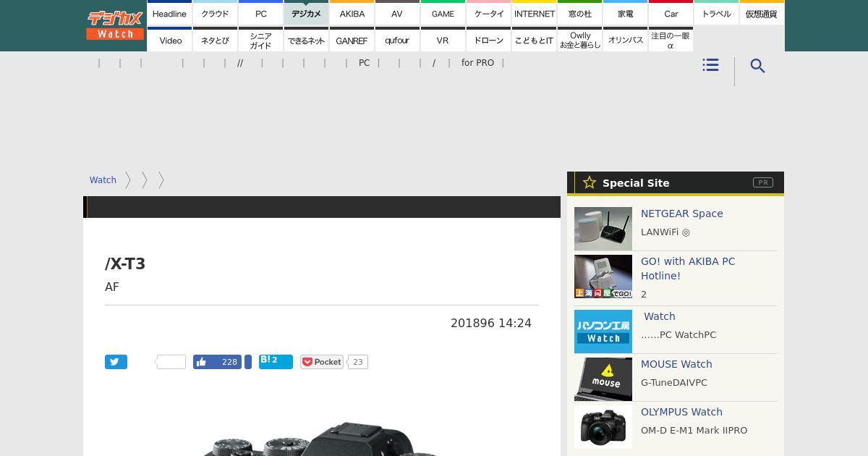Click the PC item in the sub navigation
868x456 pixels.
364,63
